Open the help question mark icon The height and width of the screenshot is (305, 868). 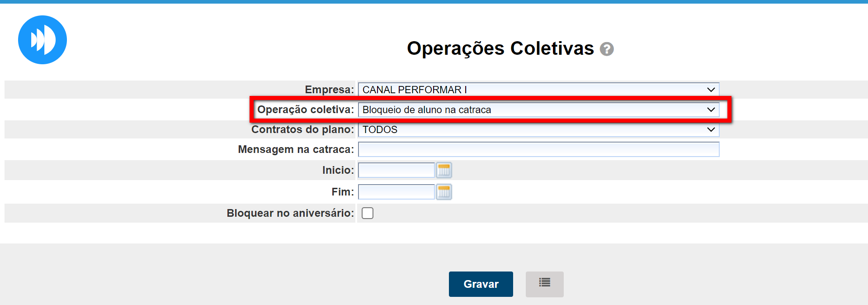coord(607,49)
